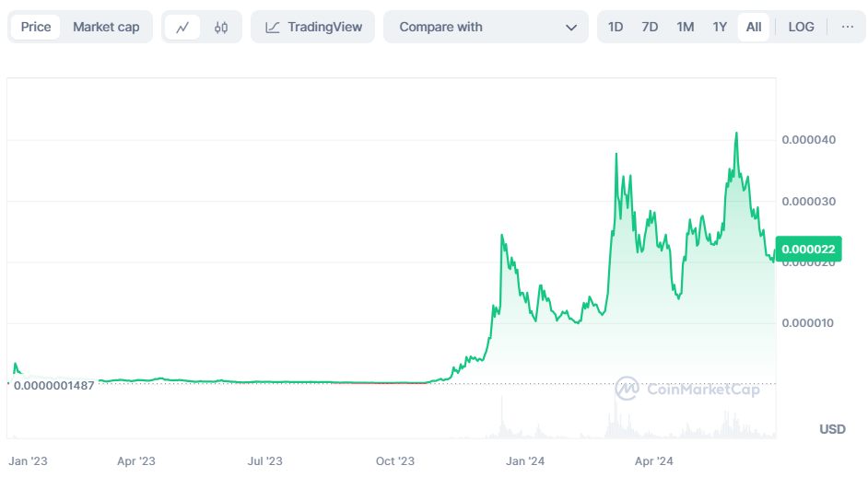Viewport: 868px width, 477px height.
Task: Select the 1D time range
Action: [616, 27]
